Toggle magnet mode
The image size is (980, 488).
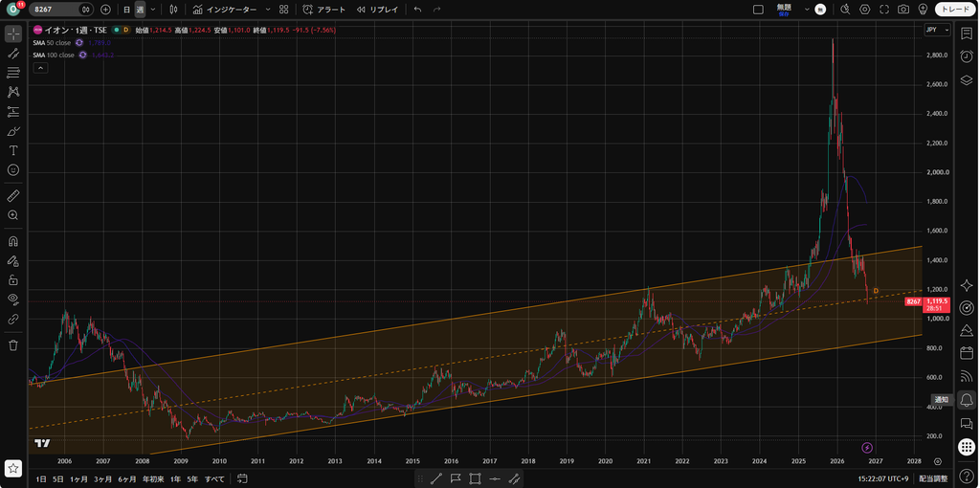[x=13, y=241]
